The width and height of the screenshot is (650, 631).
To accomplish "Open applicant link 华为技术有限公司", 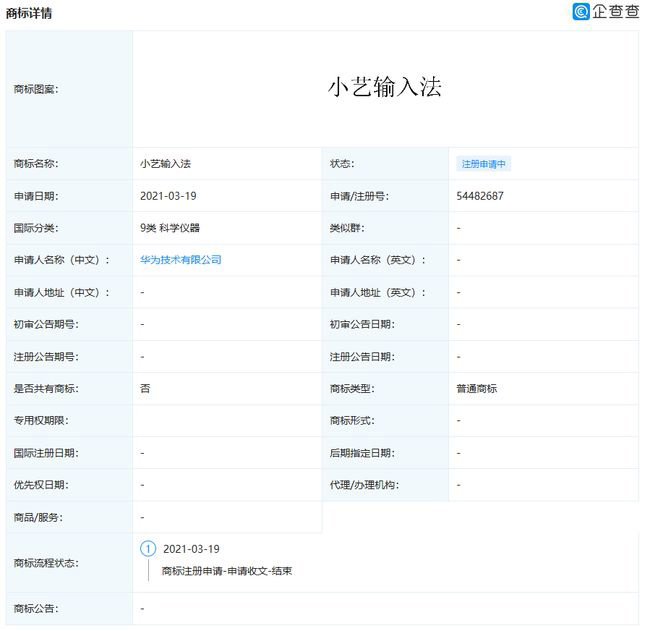I will pyautogui.click(x=181, y=260).
